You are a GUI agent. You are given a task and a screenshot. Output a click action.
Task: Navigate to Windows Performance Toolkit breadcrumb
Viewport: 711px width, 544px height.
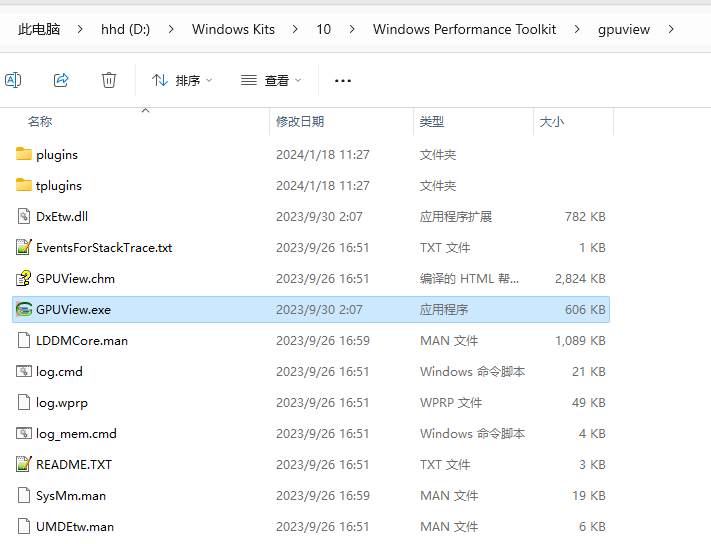464,29
